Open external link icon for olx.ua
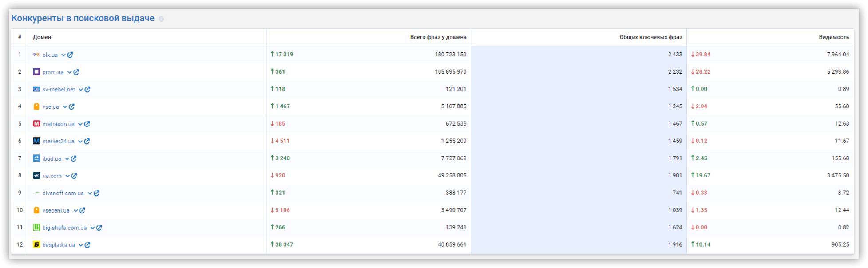This screenshot has width=868, height=268. click(x=70, y=55)
